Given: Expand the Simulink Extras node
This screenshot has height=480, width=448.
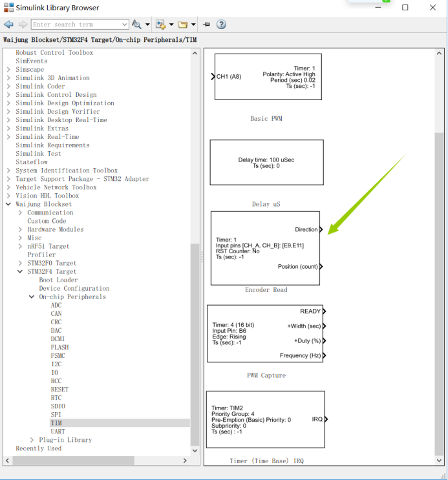Looking at the screenshot, I should pyautogui.click(x=8, y=129).
